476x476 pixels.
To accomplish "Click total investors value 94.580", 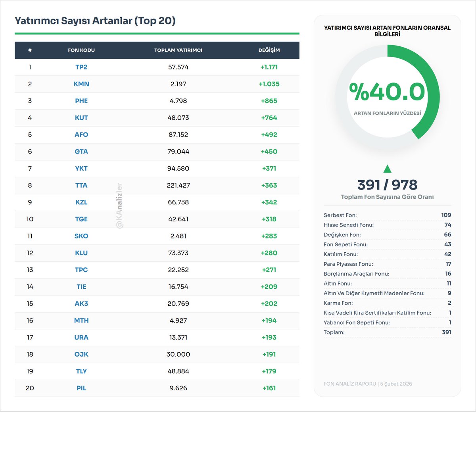I will click(178, 169).
